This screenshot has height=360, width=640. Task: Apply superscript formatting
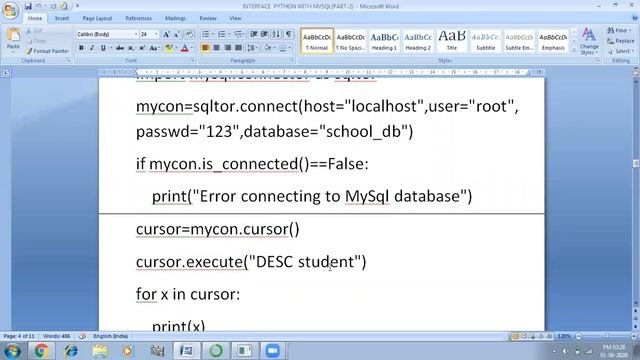click(141, 48)
